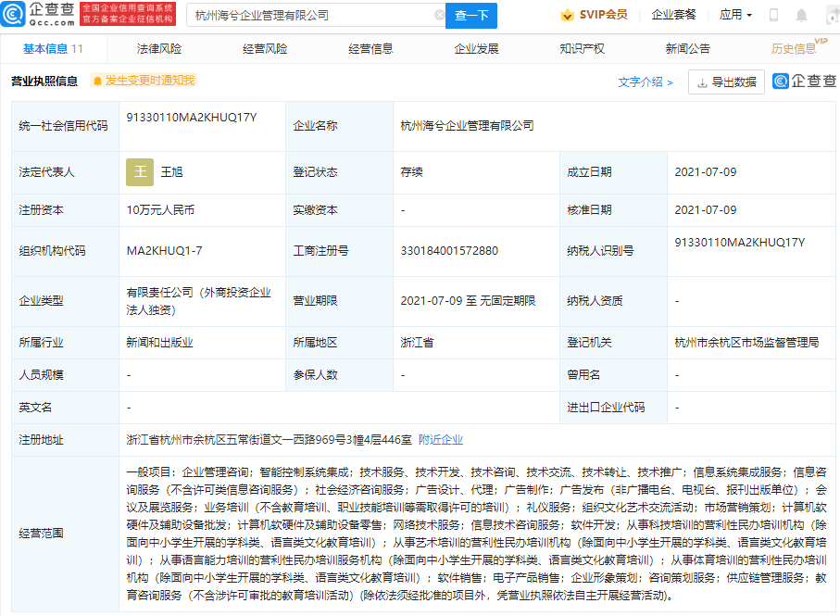This screenshot has height=616, width=840.
Task: Open the 经营风险 tab
Action: pyautogui.click(x=265, y=49)
